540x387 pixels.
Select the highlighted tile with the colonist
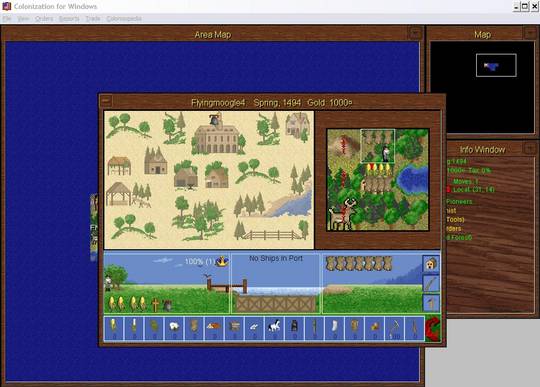tap(378, 146)
